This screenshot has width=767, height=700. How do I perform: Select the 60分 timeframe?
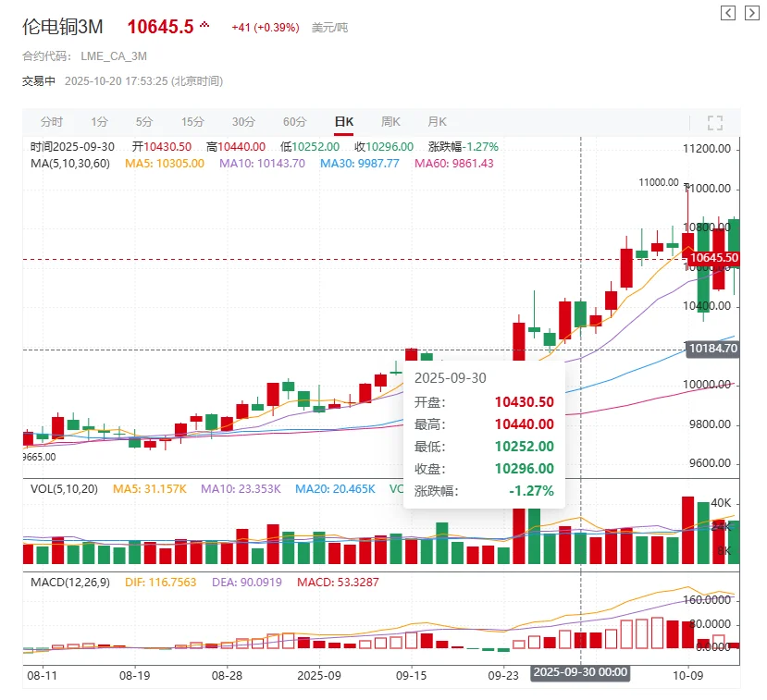pos(294,121)
